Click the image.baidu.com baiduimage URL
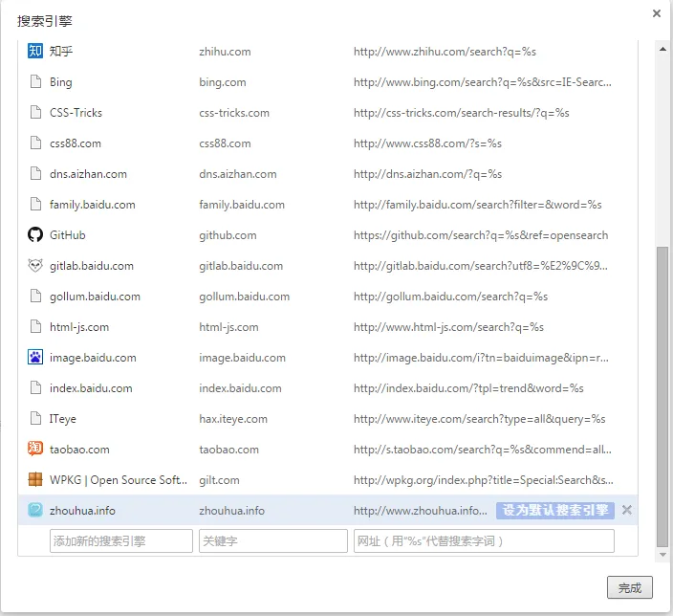This screenshot has width=673, height=616. [481, 358]
